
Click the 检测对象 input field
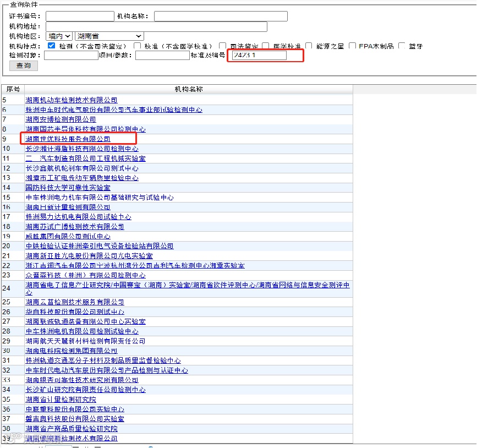71,56
